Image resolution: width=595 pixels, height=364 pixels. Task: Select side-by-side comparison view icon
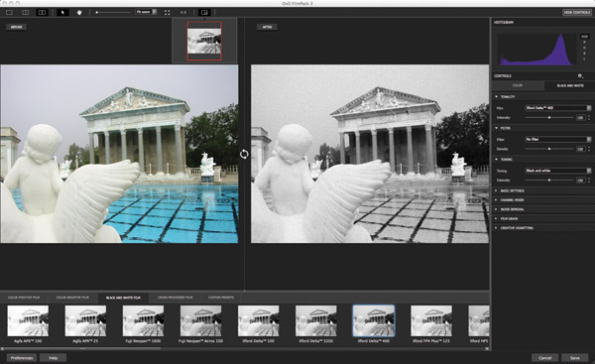point(42,13)
